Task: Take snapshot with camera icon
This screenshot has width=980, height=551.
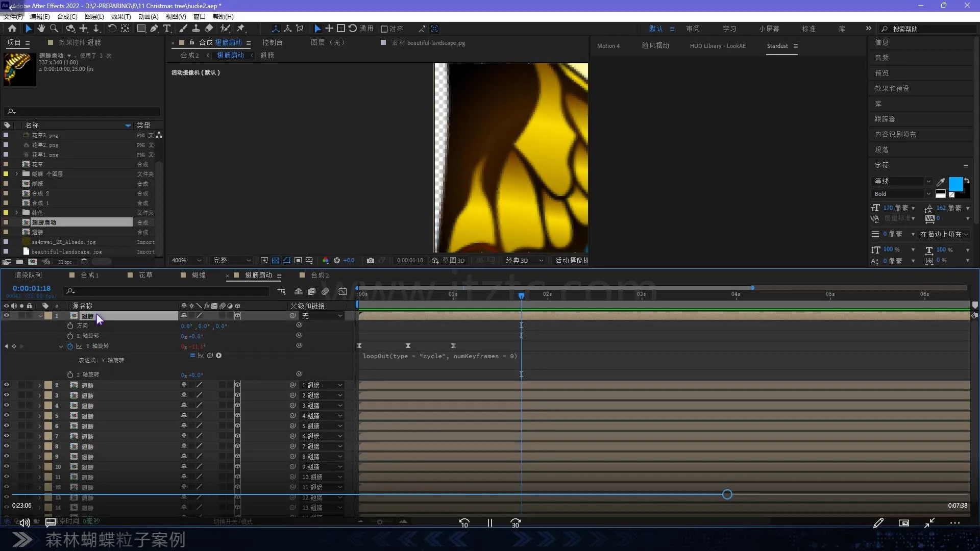Action: (371, 260)
